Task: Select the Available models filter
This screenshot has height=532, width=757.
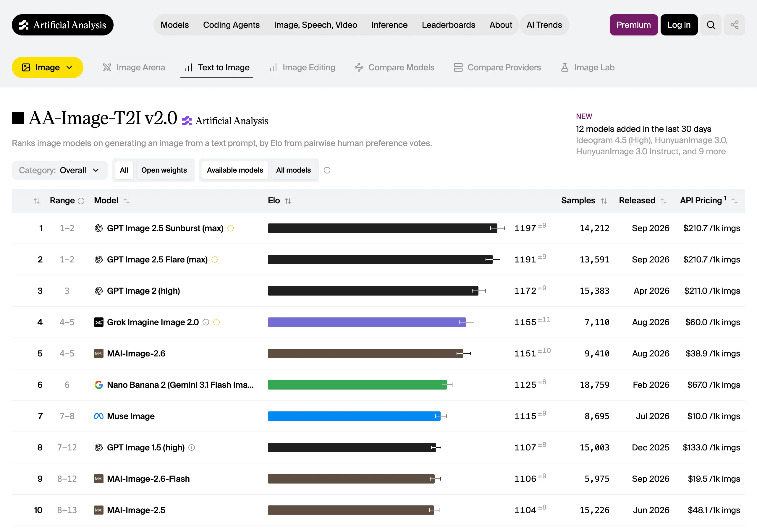Action: 235,170
